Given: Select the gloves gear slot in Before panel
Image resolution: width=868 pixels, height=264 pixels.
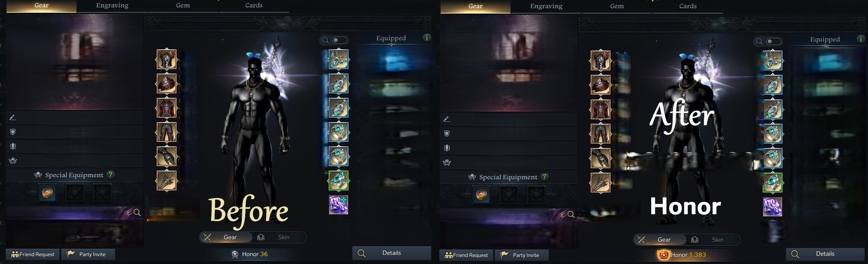Looking at the screenshot, I should tap(167, 156).
